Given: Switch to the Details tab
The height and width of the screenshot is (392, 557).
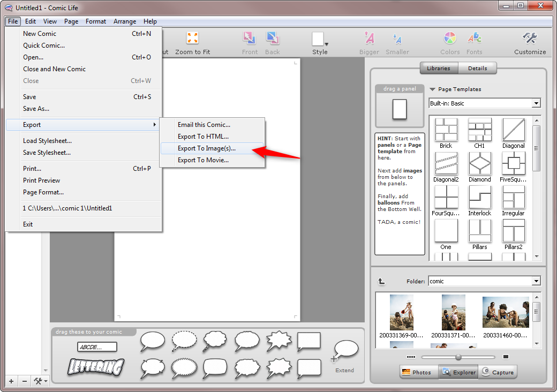Looking at the screenshot, I should (x=477, y=68).
